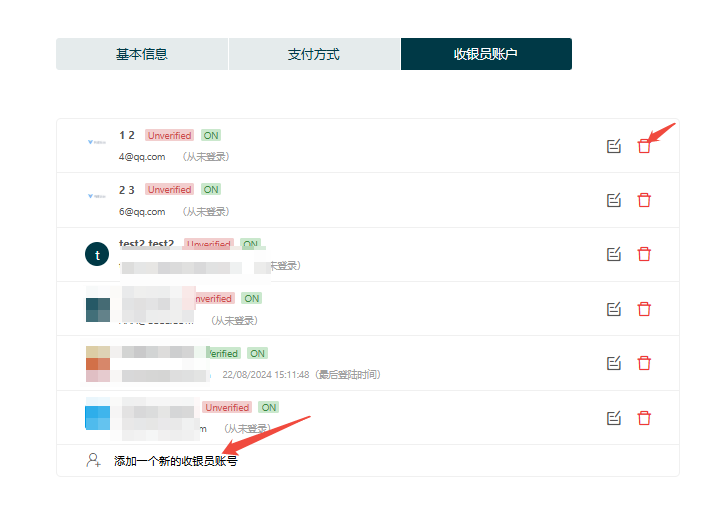Delete the account last logged in 22/08/2024

tap(644, 363)
